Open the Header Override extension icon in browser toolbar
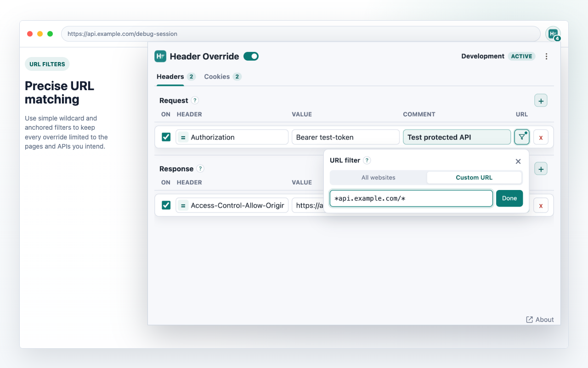Image resolution: width=588 pixels, height=368 pixels. pos(553,34)
